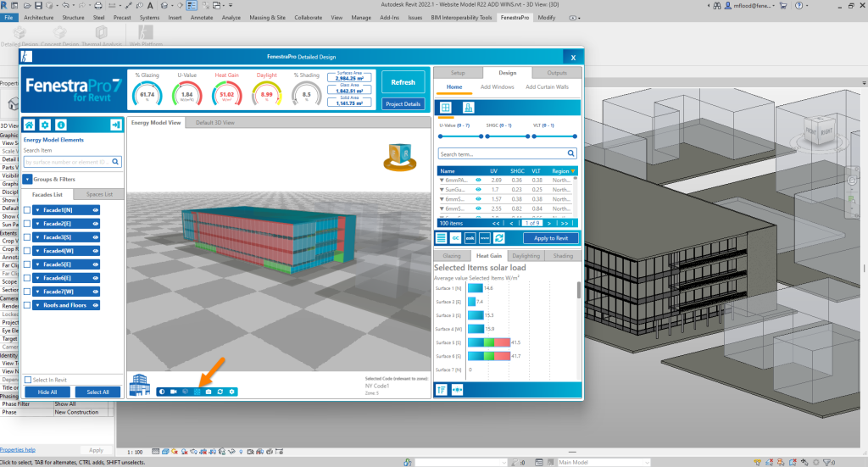The height and width of the screenshot is (467, 868).
Task: Open Project Details
Action: 403,104
